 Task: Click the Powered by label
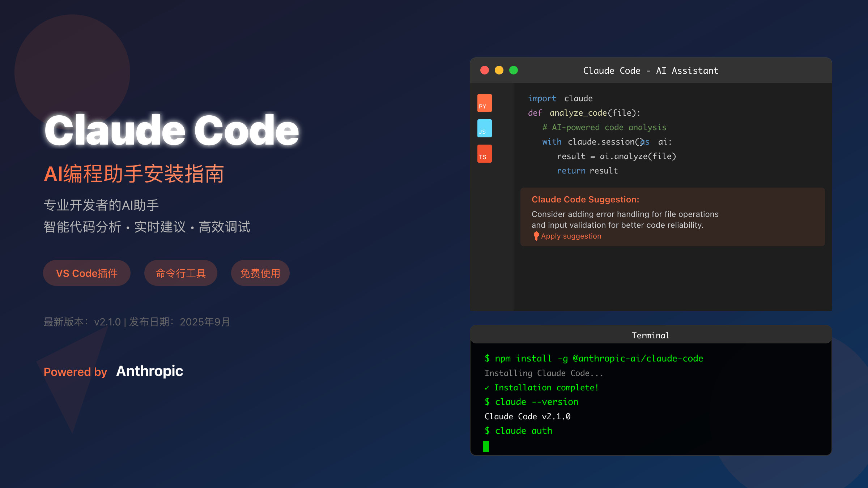pyautogui.click(x=75, y=372)
